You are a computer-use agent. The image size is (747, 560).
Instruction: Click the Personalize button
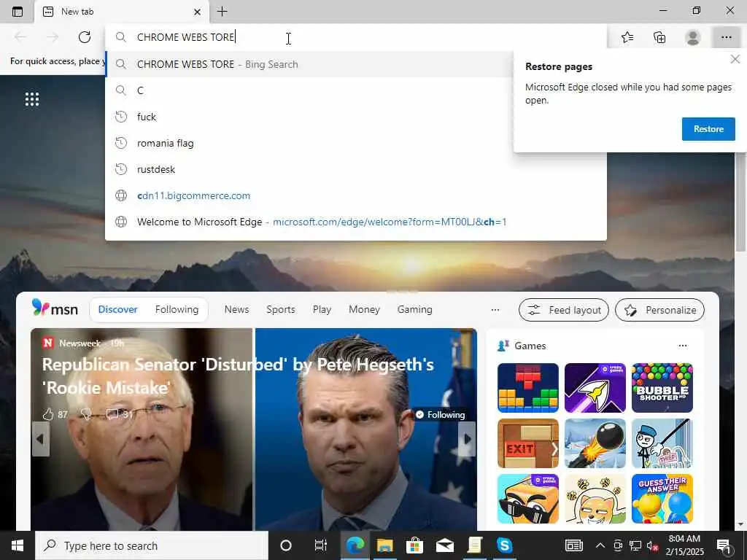click(x=659, y=310)
